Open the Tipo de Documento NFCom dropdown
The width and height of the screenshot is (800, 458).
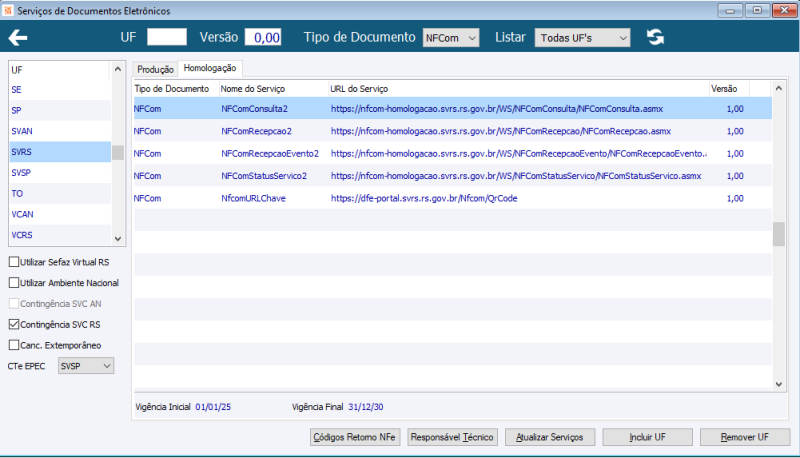tap(451, 38)
